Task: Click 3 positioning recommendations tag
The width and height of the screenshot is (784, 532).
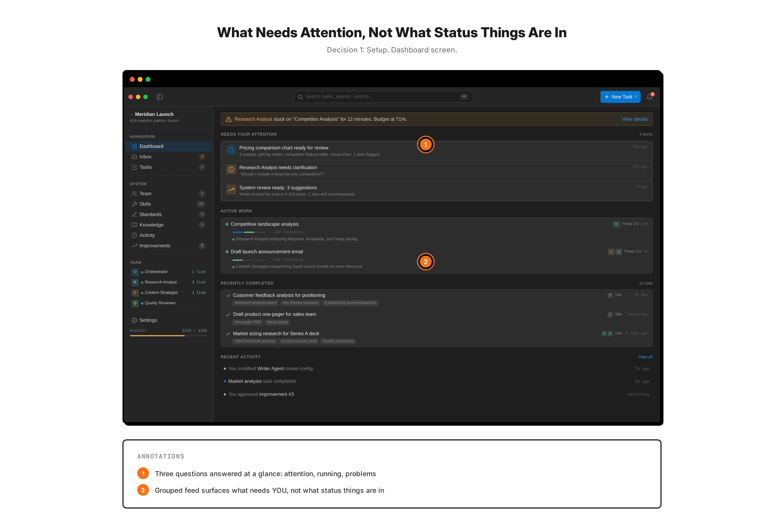Action: pos(350,303)
